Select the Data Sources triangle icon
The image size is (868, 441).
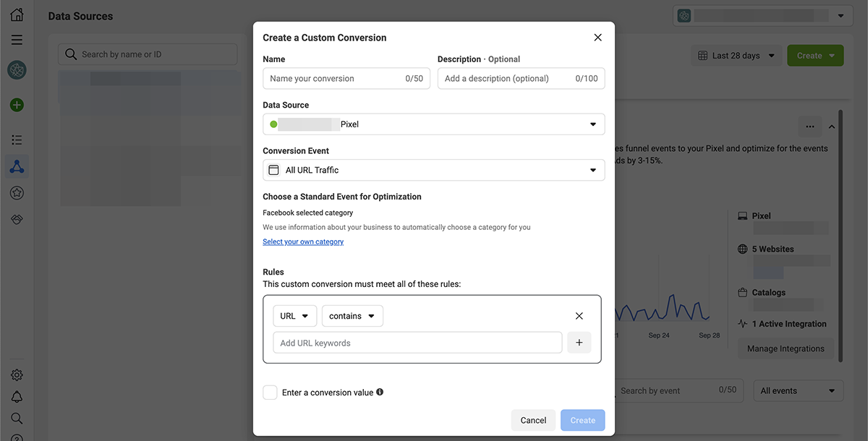pos(17,166)
